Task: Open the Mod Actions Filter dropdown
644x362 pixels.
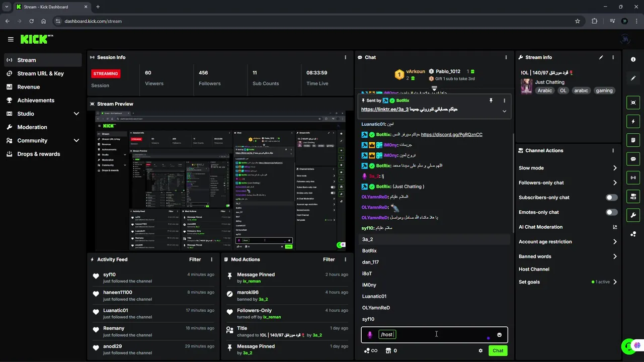Action: (329, 259)
